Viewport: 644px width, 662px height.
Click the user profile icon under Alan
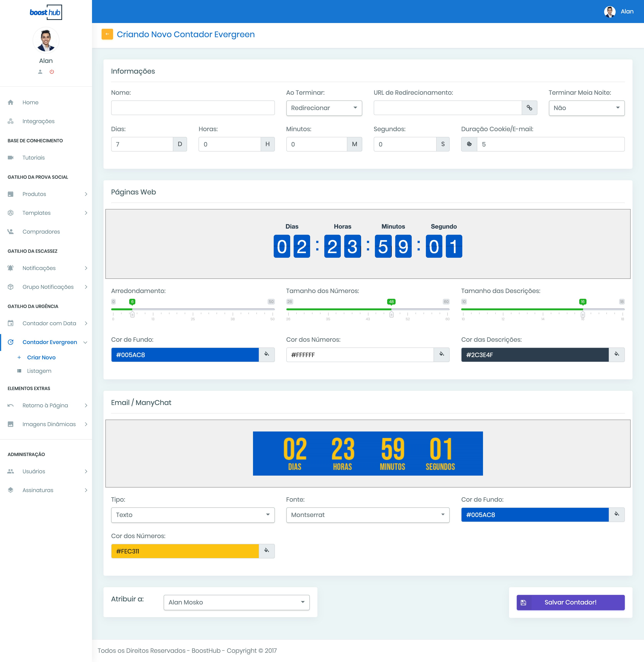(x=40, y=72)
